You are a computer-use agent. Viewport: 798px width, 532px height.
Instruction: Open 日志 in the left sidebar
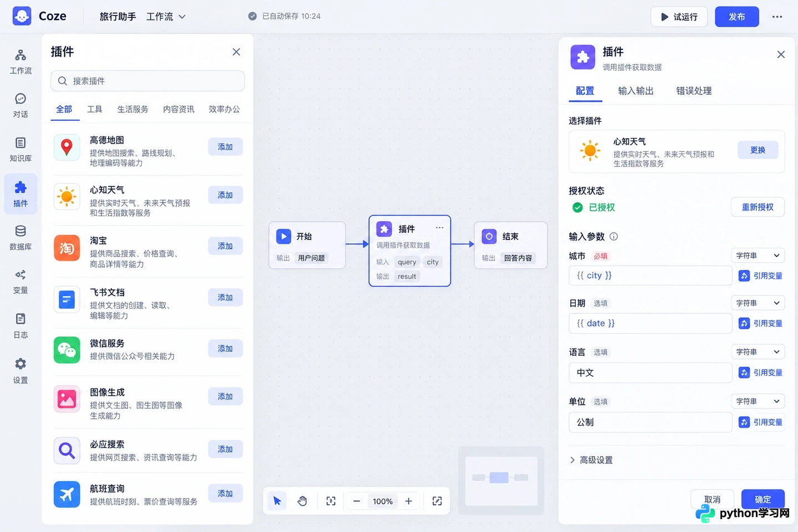pos(21,326)
